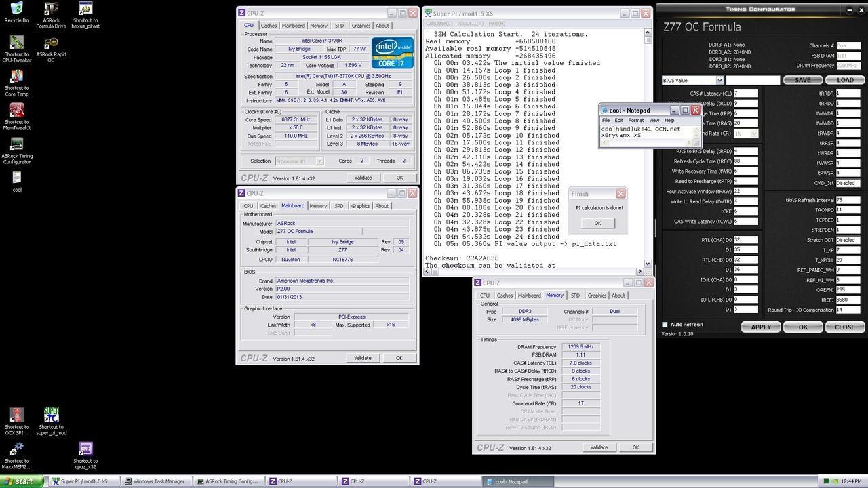The height and width of the screenshot is (488, 868).
Task: Open Shortcut to hexus_pifast icon
Action: point(85,15)
